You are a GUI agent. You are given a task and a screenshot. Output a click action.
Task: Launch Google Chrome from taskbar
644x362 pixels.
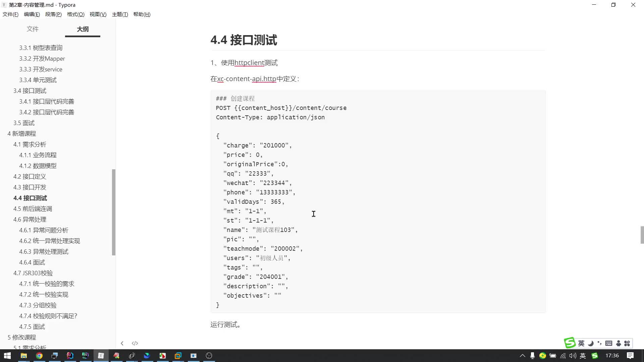(x=39, y=356)
